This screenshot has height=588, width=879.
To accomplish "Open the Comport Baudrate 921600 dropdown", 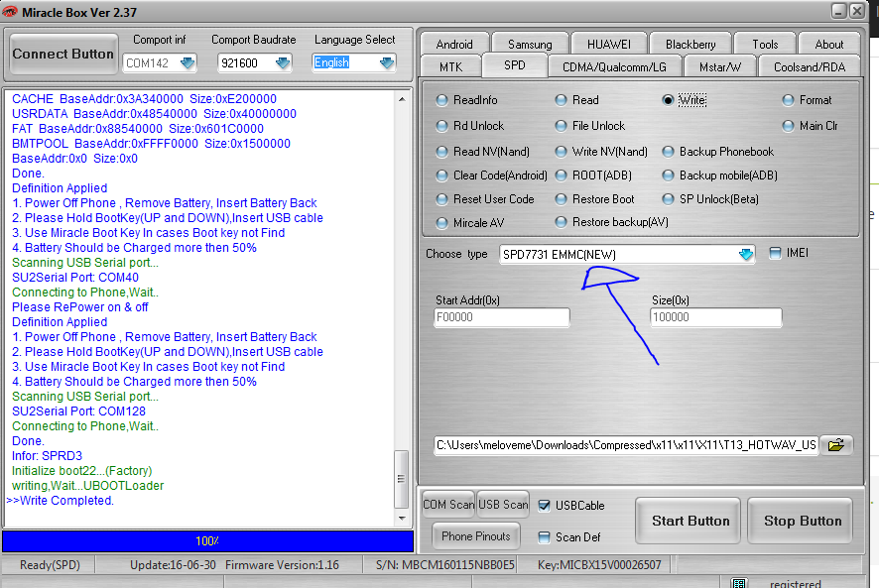I will (x=283, y=62).
